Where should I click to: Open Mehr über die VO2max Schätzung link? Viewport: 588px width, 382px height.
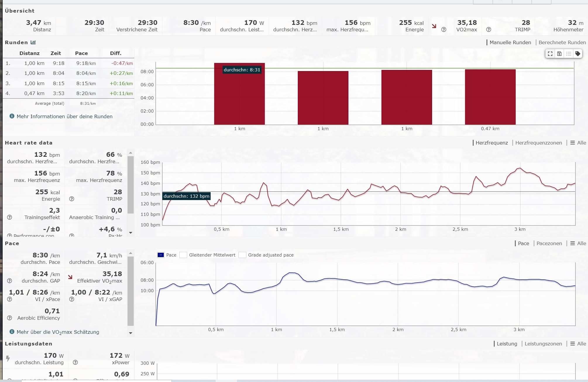(x=58, y=332)
